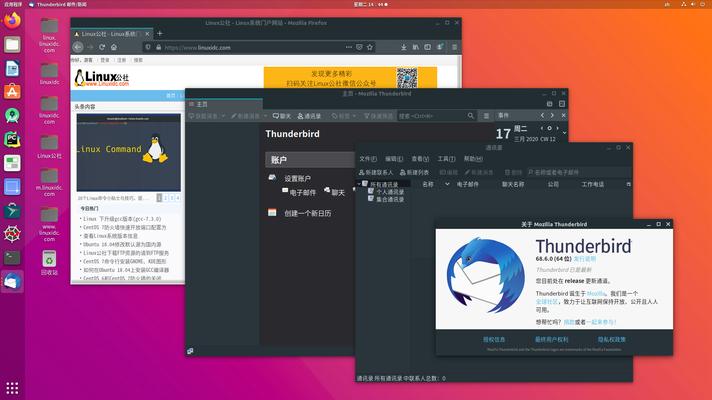Viewport: 712px width, 400px height.
Task: Open Thunderbird app menu button
Action: [x=486, y=116]
